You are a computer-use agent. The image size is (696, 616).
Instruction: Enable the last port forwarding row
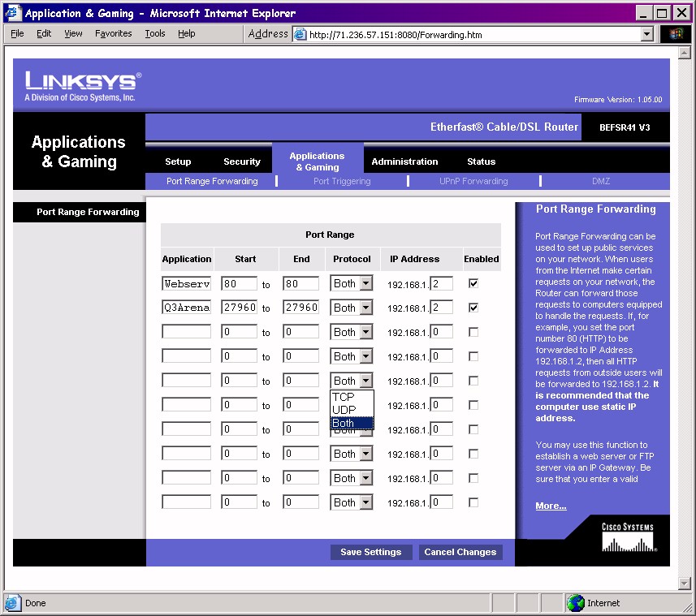coord(473,503)
